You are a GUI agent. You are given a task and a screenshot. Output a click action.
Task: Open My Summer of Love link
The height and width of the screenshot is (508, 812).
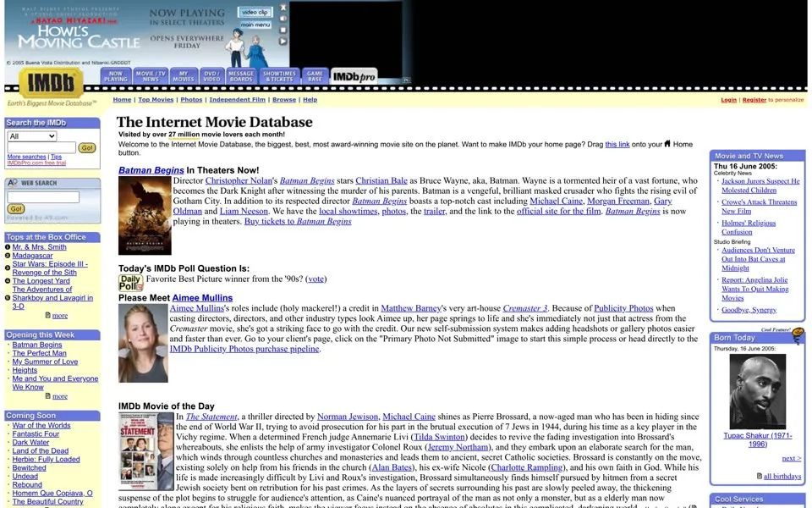(x=45, y=362)
